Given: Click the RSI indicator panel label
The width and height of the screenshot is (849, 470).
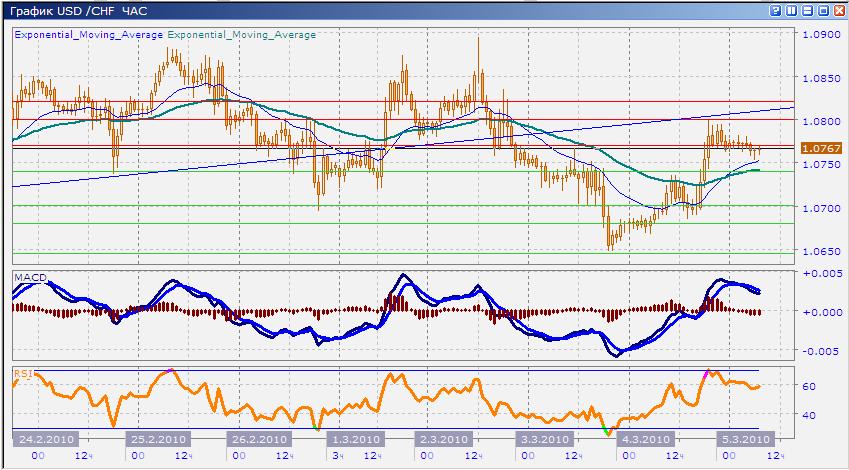Looking at the screenshot, I should [21, 372].
